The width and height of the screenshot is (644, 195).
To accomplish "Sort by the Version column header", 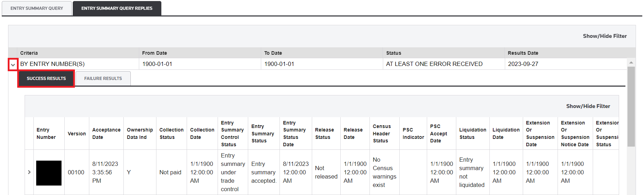I will coord(77,134).
